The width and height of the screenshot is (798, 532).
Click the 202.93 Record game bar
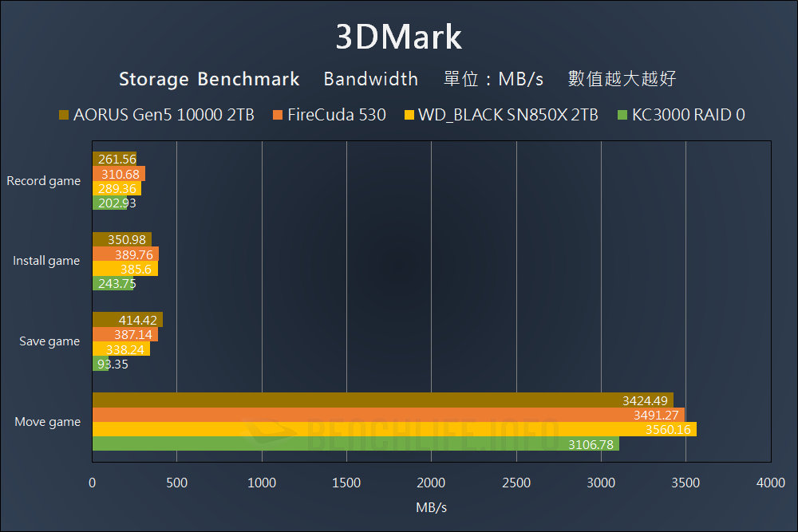(x=109, y=203)
